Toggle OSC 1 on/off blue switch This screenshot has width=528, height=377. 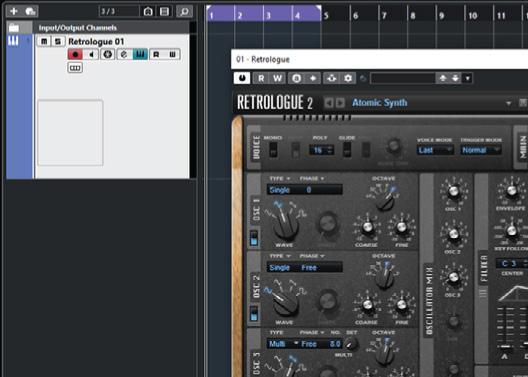(x=254, y=238)
